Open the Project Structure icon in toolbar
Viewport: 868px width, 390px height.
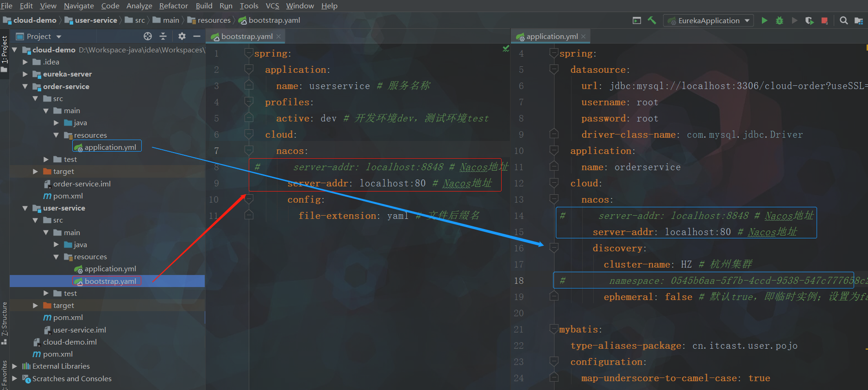tap(859, 20)
